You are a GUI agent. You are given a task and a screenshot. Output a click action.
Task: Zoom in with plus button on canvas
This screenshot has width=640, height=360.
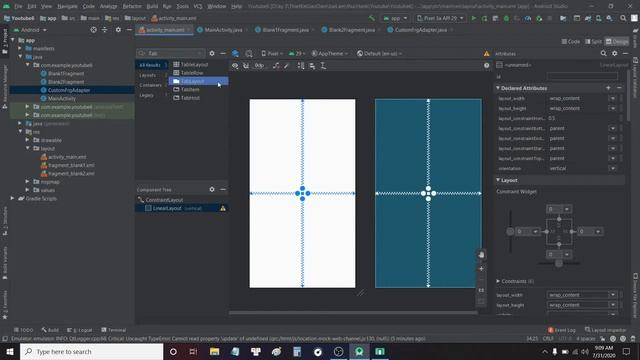click(x=481, y=269)
